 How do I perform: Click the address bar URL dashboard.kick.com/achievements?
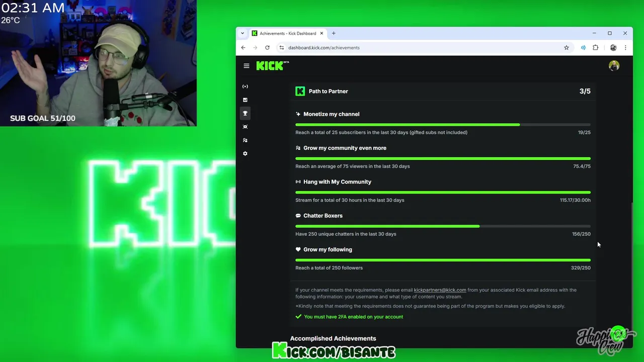coord(324,48)
